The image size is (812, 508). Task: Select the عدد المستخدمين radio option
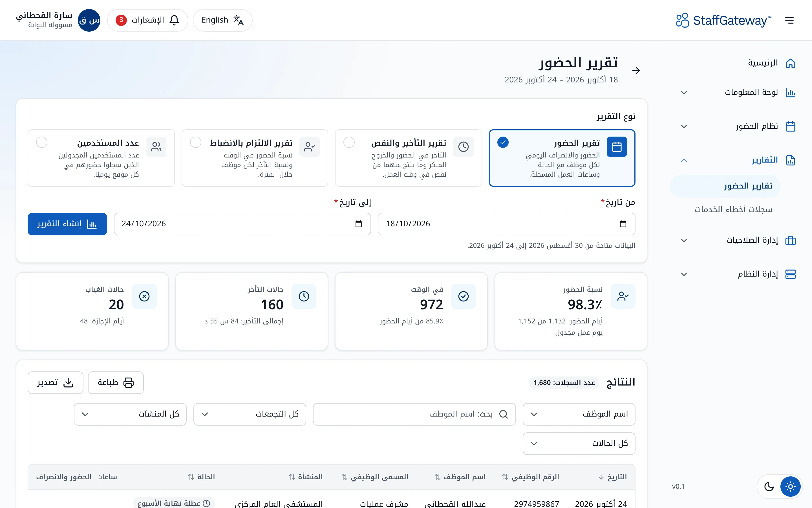[x=42, y=143]
